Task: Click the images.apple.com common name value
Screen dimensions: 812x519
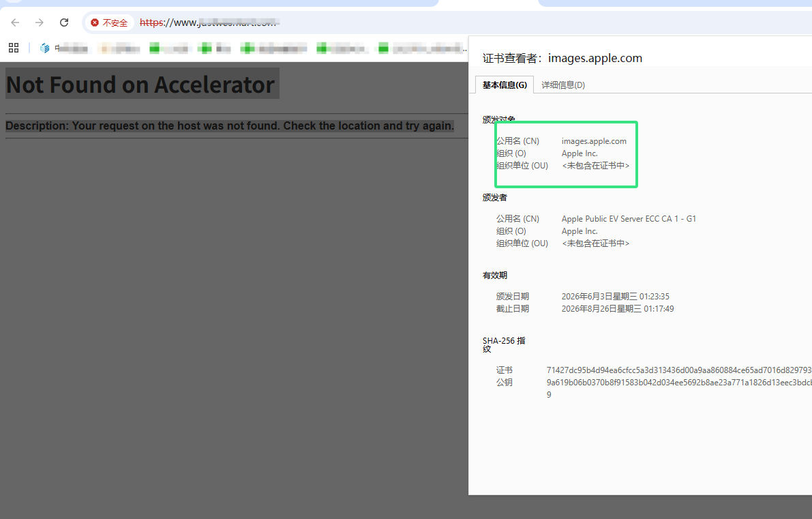Action: pyautogui.click(x=594, y=141)
